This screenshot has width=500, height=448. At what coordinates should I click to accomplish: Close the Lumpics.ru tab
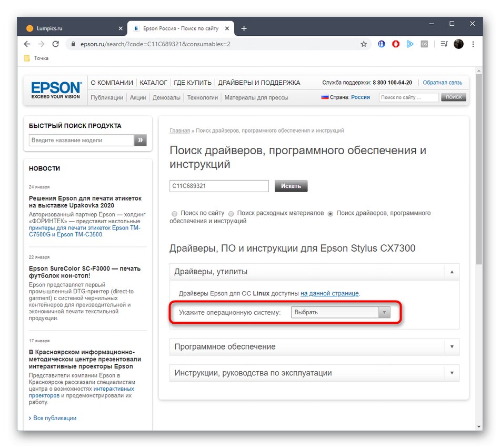click(x=121, y=28)
